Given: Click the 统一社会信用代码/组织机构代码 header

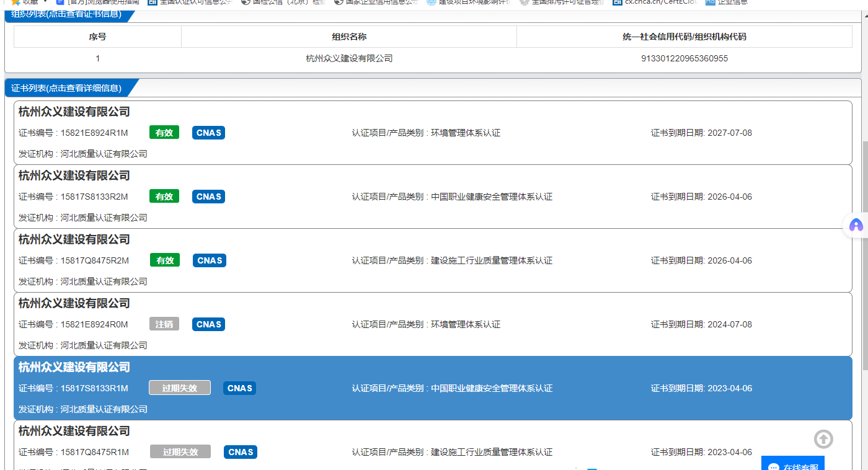Looking at the screenshot, I should (684, 37).
